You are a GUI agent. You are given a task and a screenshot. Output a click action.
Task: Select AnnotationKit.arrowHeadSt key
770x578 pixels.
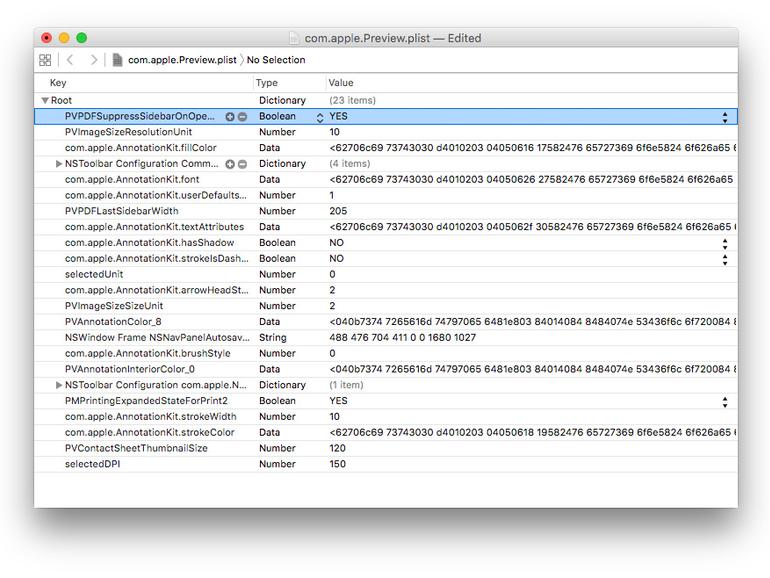tap(157, 290)
